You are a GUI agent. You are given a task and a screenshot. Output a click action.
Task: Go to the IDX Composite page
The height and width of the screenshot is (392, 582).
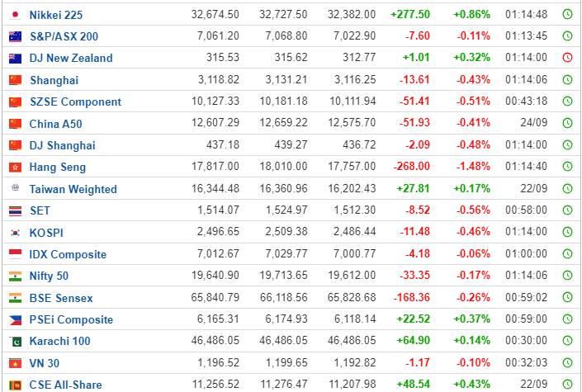point(68,254)
